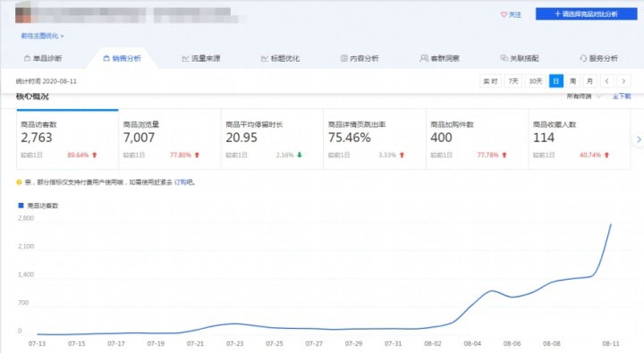Select the 商品加购件数 metric card
644x353 pixels.
(478, 139)
